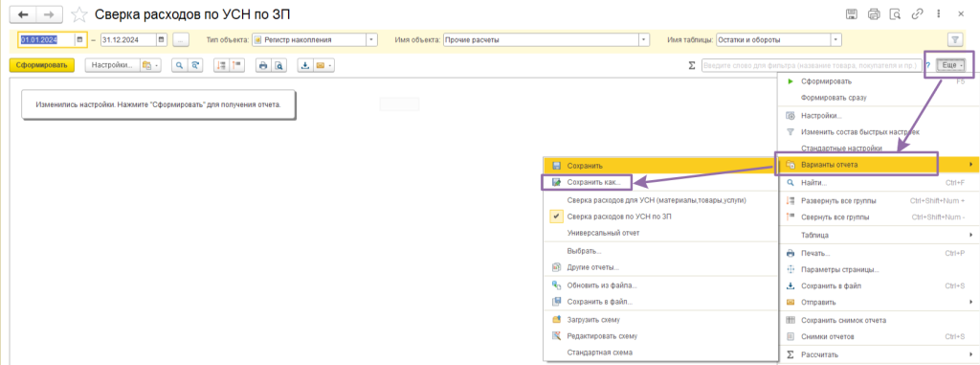Add report to favorites with star icon

click(x=78, y=13)
